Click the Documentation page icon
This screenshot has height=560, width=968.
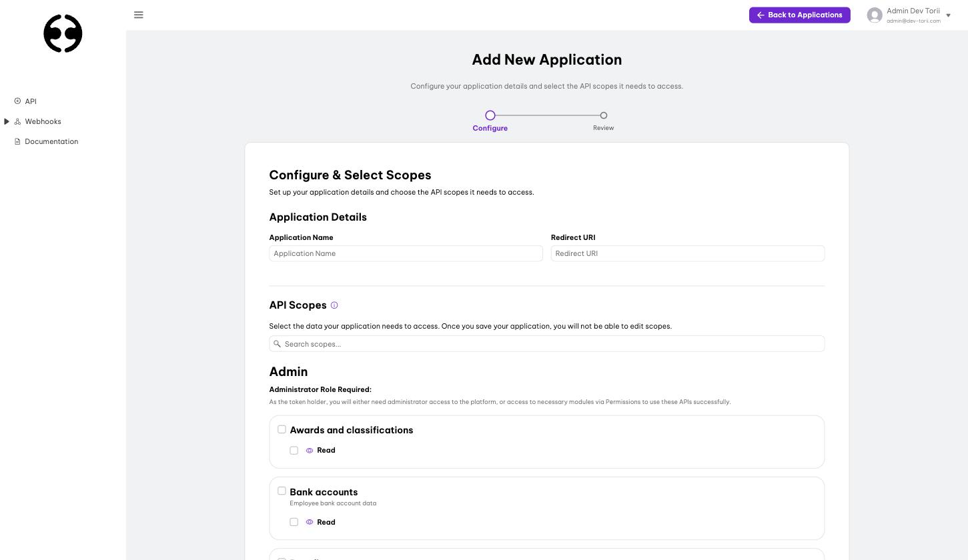(x=17, y=141)
